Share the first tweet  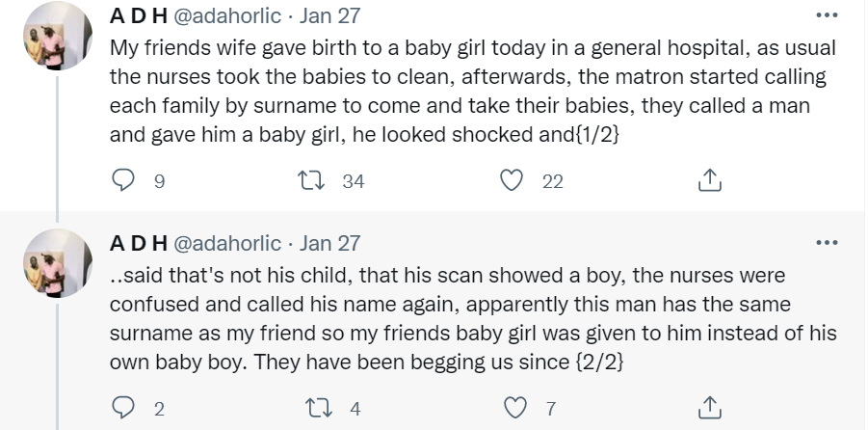coord(708,180)
